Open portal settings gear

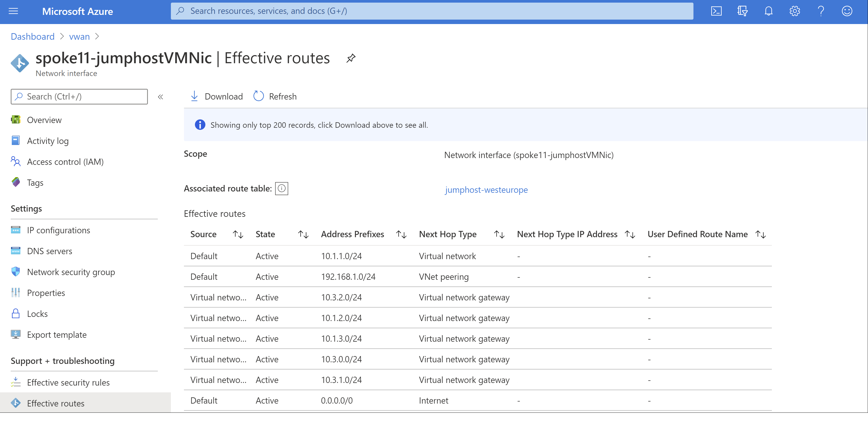click(x=794, y=11)
